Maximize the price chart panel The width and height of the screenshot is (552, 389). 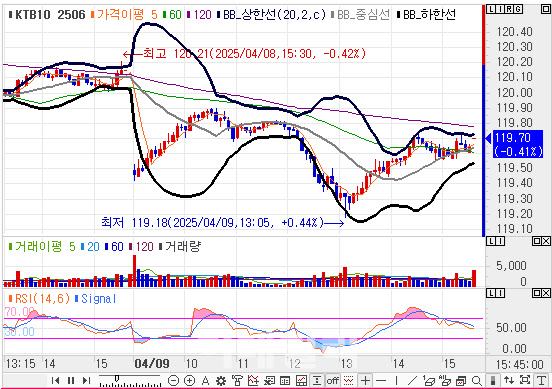click(x=545, y=10)
